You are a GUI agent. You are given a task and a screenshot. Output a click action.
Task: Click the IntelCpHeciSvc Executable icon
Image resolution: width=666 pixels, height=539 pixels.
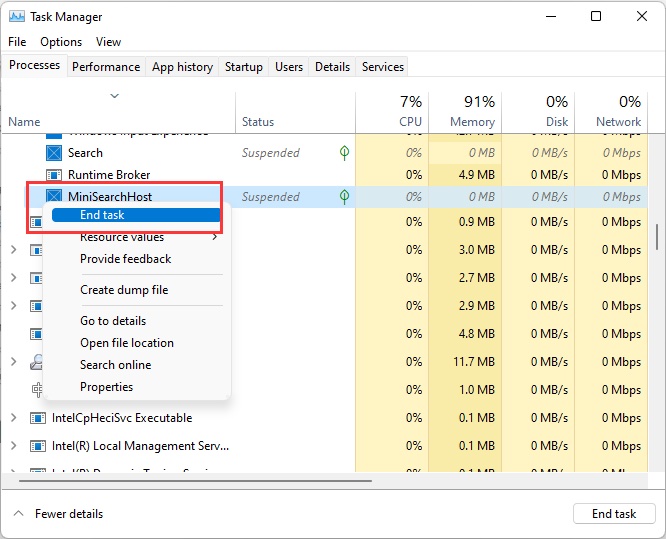pos(38,418)
